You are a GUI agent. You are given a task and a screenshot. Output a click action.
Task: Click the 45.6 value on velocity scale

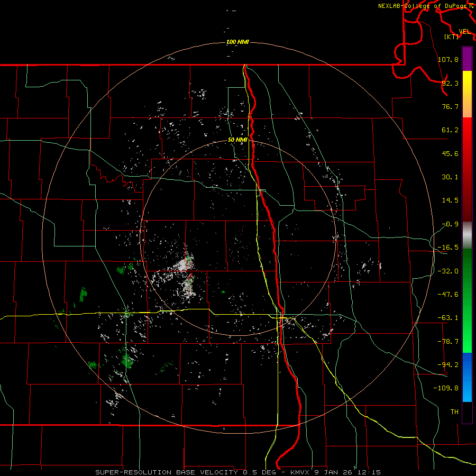[450, 153]
